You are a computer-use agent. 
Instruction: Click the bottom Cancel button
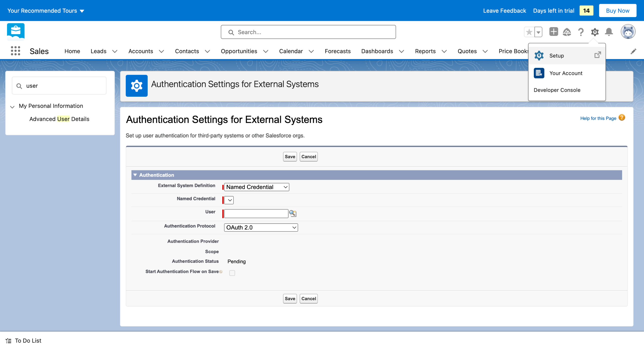[309, 298]
